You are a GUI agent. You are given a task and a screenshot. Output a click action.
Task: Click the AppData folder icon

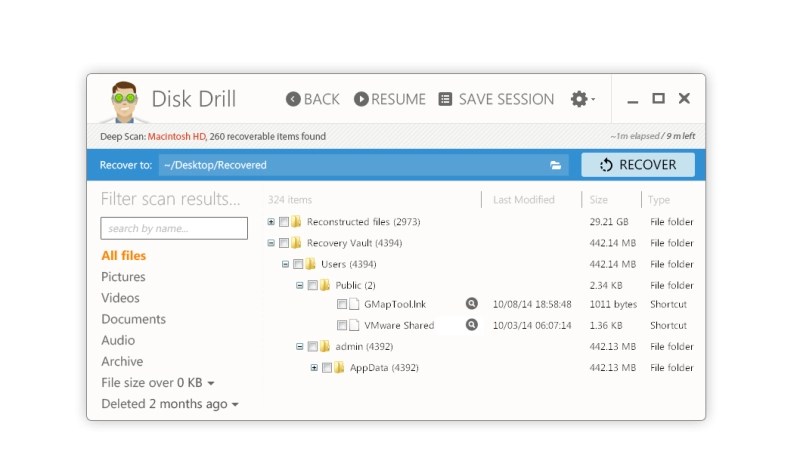tap(339, 367)
